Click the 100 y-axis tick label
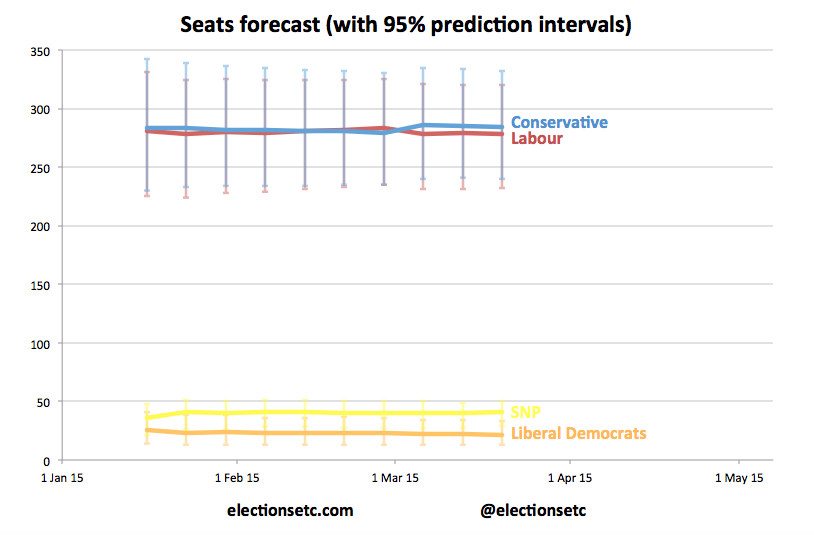 point(36,343)
